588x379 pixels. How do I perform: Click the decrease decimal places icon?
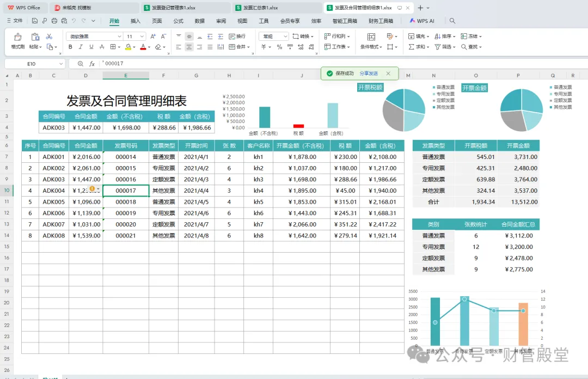tap(311, 47)
